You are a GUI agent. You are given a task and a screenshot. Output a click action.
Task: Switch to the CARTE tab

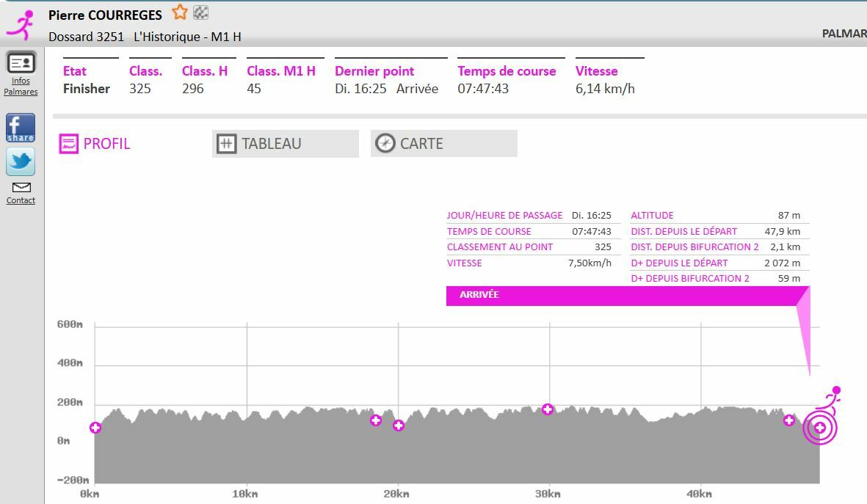pos(443,144)
